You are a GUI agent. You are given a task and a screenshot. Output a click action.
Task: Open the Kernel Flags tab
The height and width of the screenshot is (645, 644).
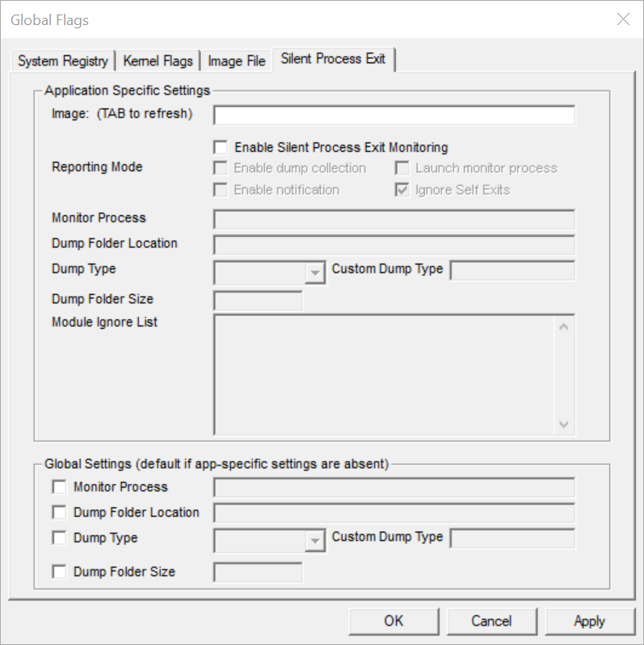point(158,61)
